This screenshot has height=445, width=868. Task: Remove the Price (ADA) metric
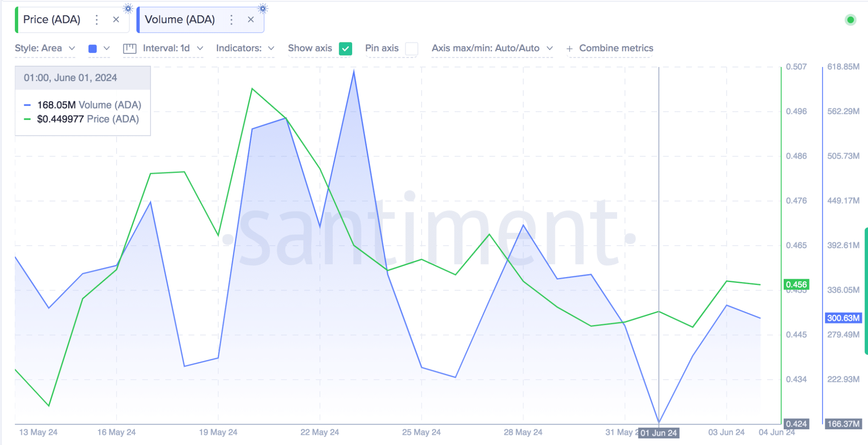[x=116, y=20]
